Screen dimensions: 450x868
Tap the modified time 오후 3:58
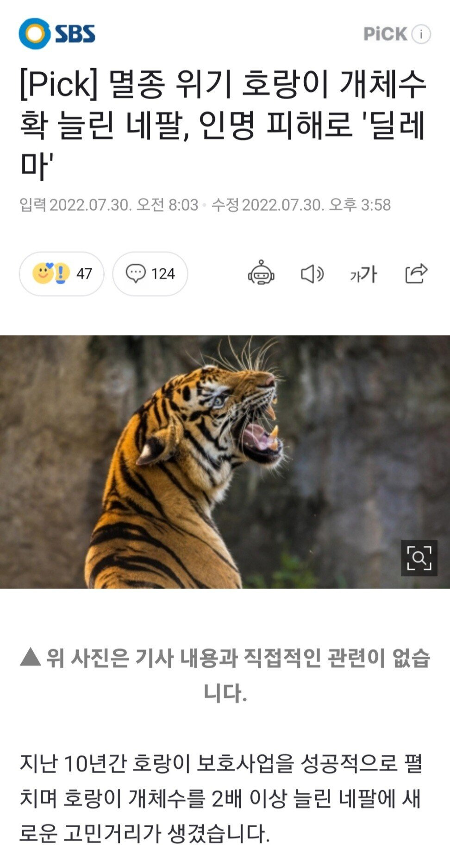tap(360, 205)
